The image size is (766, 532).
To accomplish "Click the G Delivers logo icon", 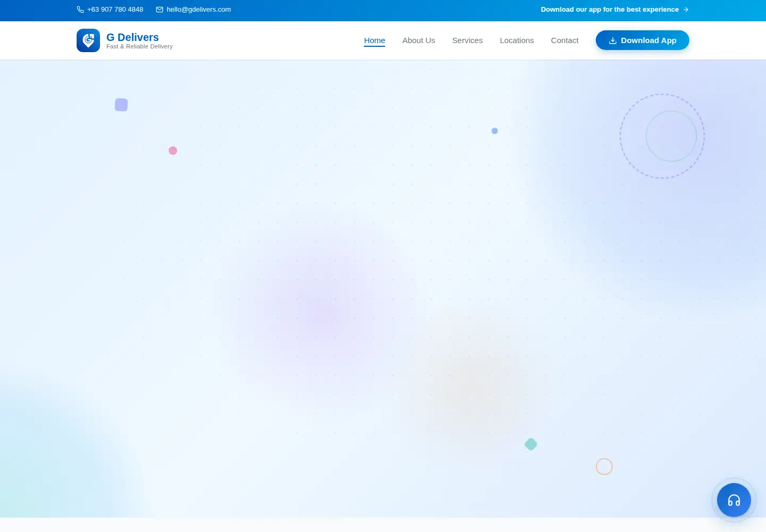I will coord(88,40).
